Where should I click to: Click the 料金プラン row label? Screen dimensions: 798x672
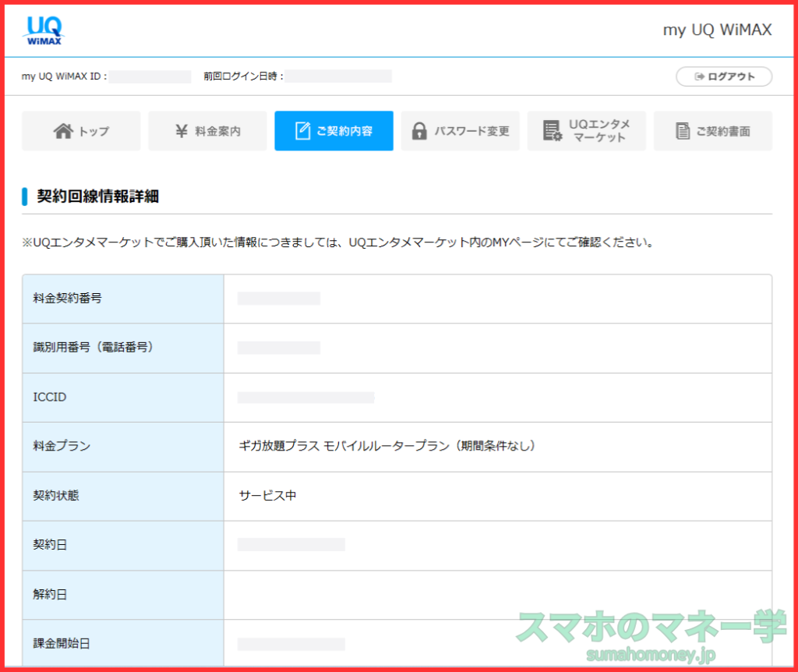pyautogui.click(x=62, y=446)
